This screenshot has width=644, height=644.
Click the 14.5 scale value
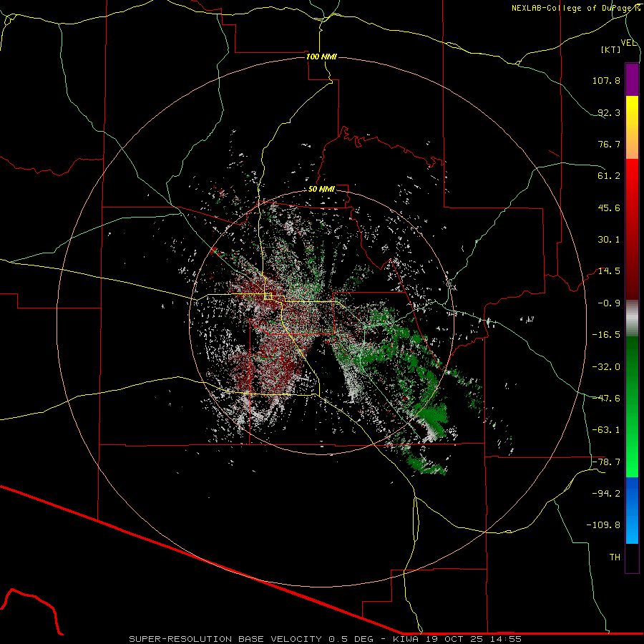[609, 271]
